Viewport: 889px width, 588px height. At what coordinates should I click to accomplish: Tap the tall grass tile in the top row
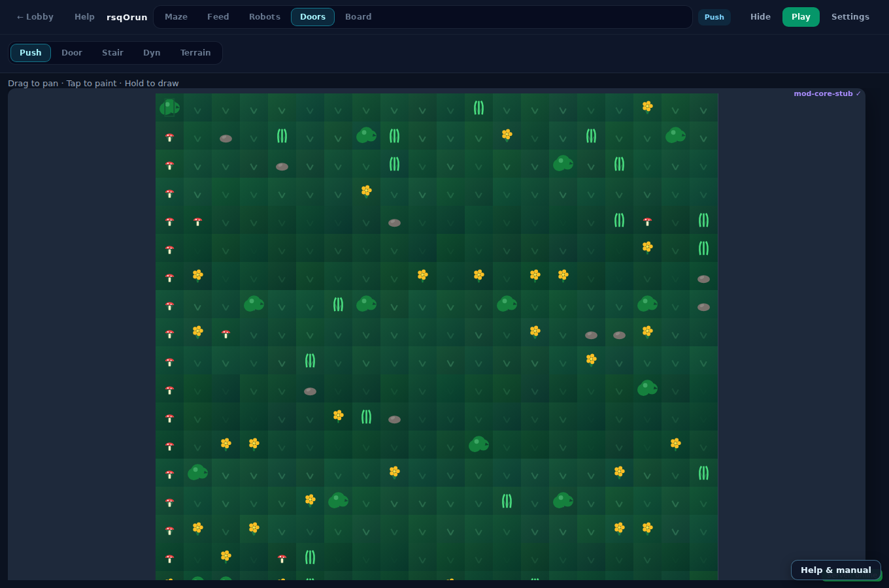pos(478,107)
